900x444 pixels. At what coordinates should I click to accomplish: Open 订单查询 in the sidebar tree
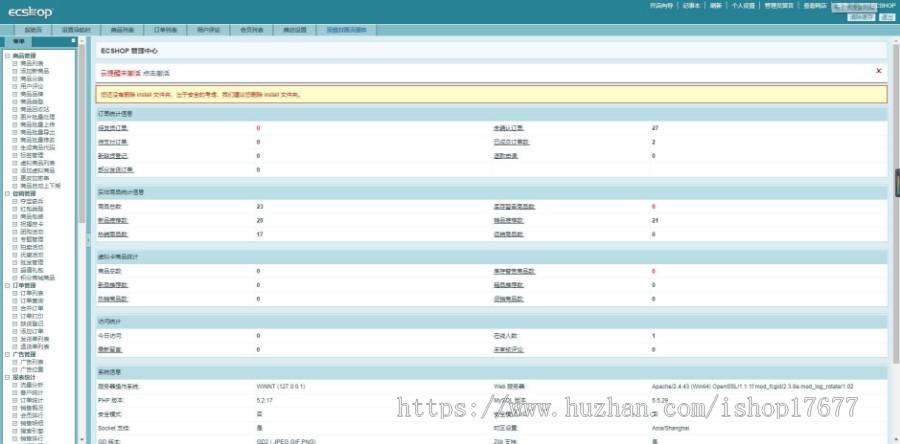[32, 301]
